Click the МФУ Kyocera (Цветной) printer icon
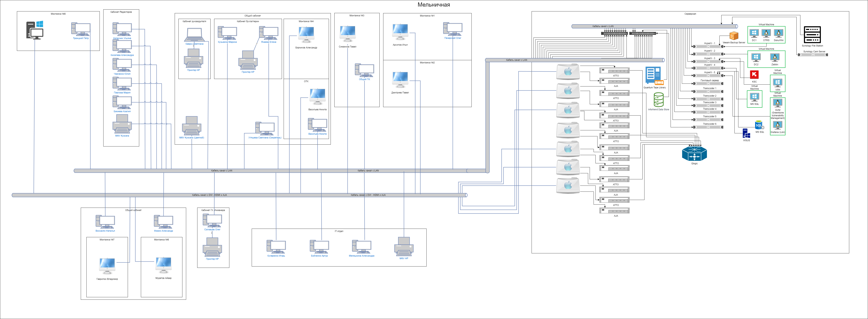Viewport: 868px width, 319px height. [192, 125]
